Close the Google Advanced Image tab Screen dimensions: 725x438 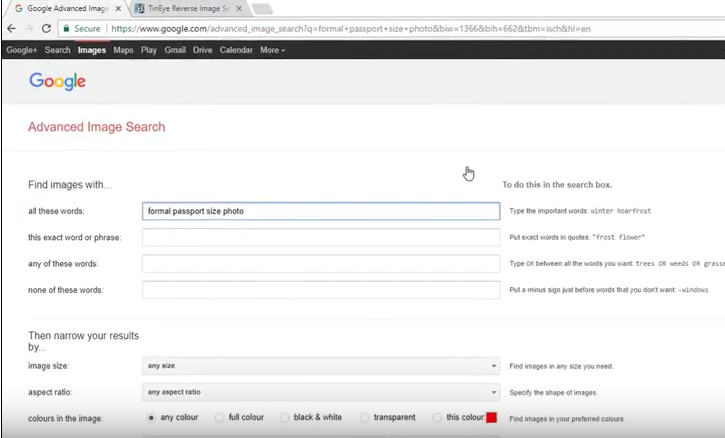point(118,8)
